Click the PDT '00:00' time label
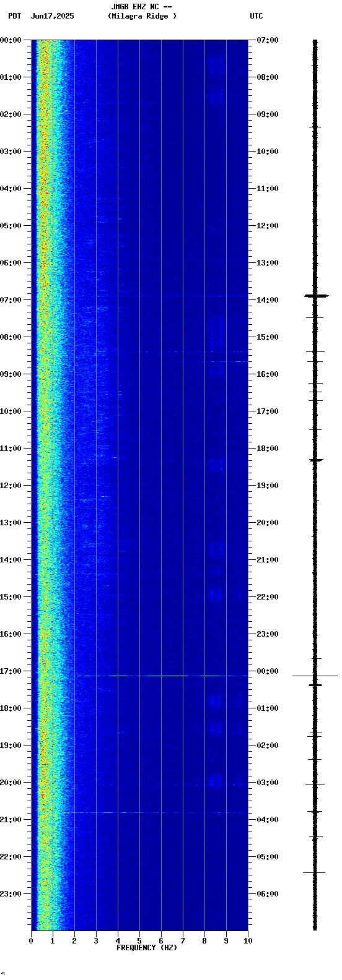342x980 pixels. (x=11, y=40)
